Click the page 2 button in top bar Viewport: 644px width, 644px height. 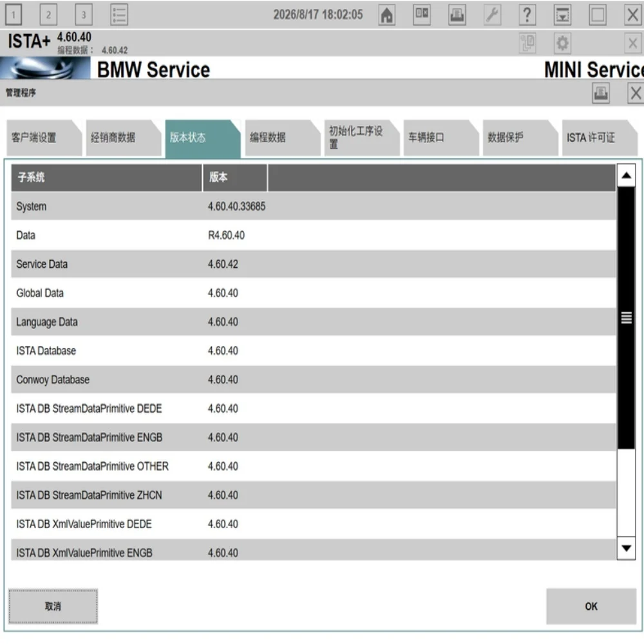(48, 15)
